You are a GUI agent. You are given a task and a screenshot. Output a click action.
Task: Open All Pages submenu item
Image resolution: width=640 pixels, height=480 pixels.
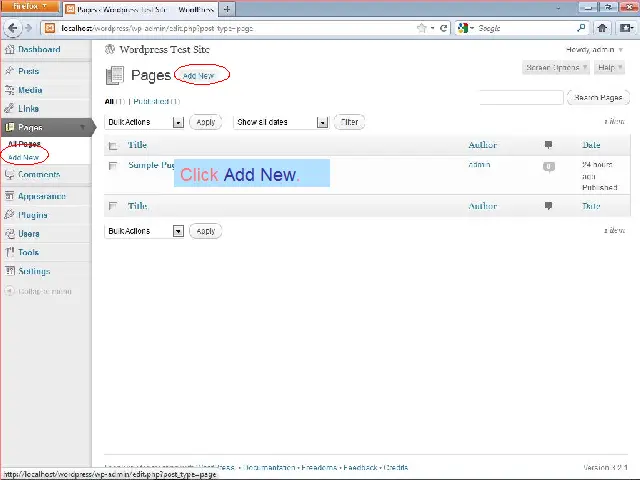(24, 144)
